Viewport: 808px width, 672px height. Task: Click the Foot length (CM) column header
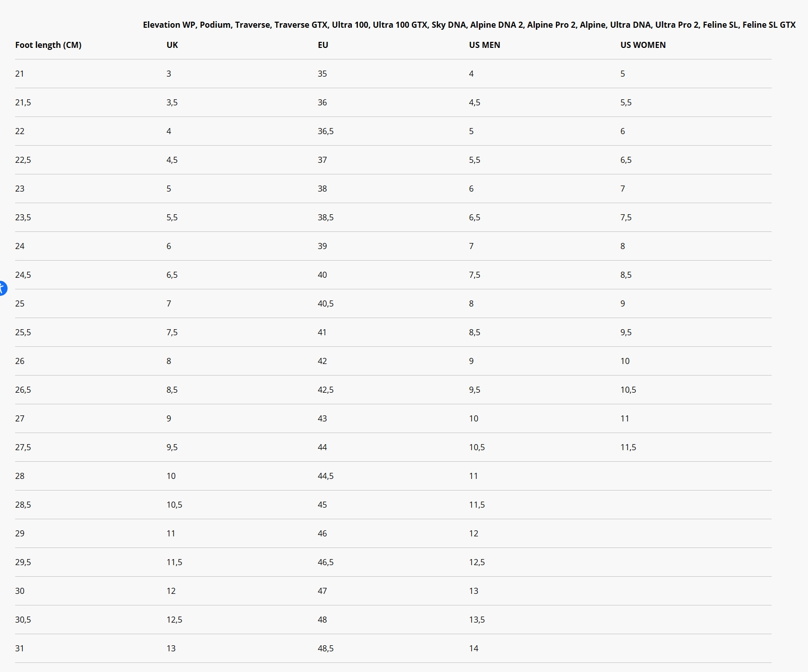pos(48,45)
